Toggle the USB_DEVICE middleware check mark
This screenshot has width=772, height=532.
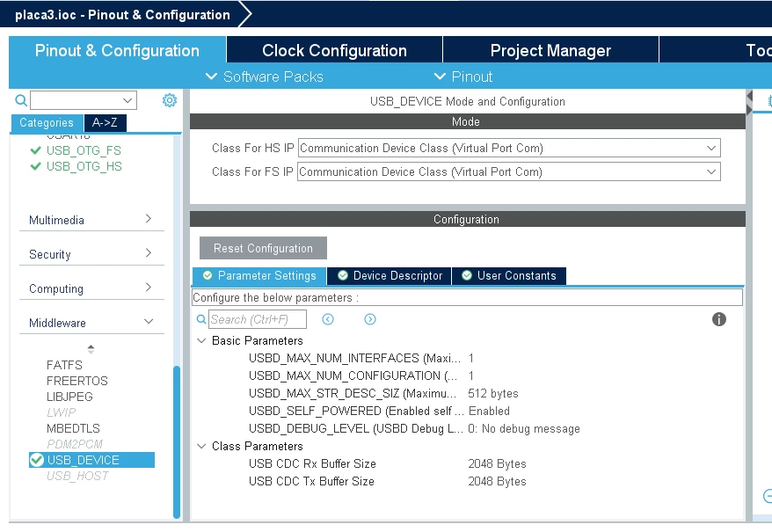tap(37, 460)
